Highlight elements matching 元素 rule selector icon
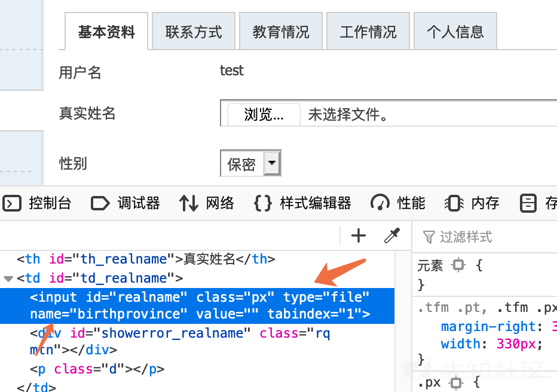 coord(458,265)
